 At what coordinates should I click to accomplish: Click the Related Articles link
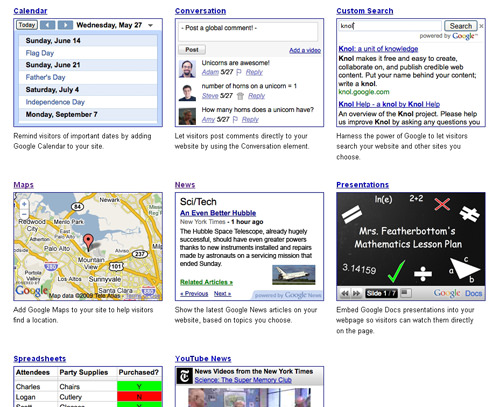[x=206, y=282]
